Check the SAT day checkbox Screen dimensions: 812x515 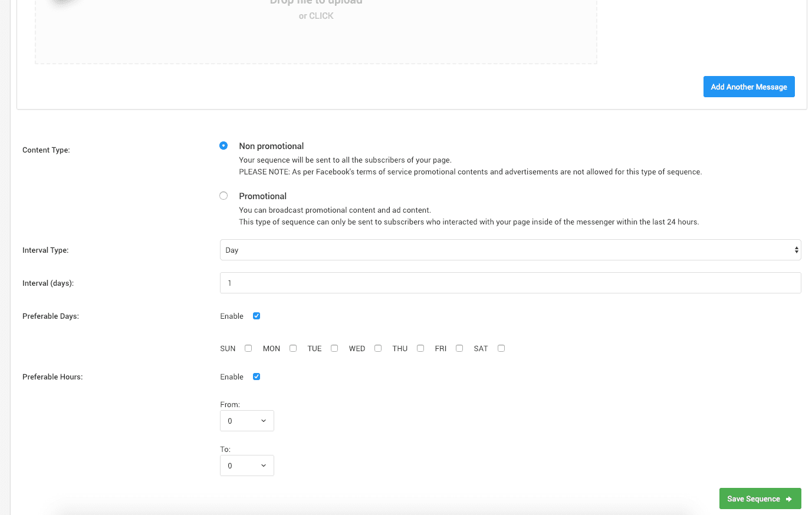(501, 348)
